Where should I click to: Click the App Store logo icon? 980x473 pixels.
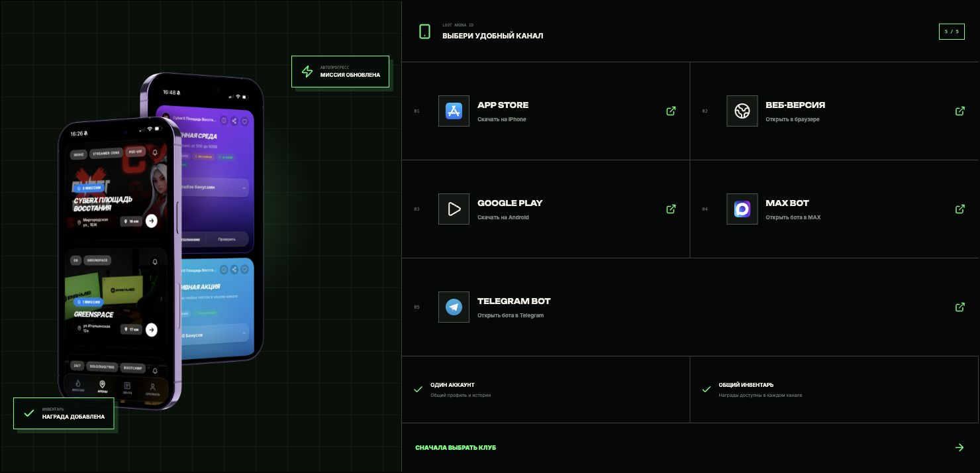454,111
